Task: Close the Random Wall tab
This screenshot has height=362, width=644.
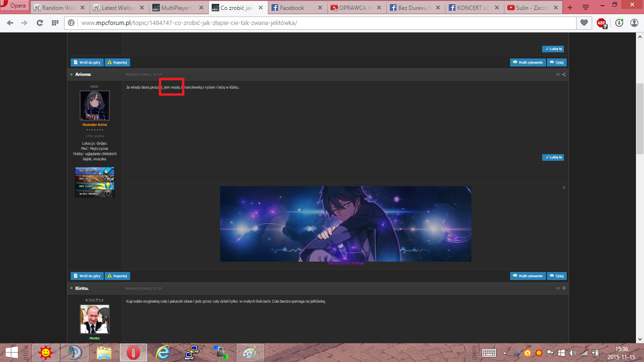Action: [x=83, y=8]
